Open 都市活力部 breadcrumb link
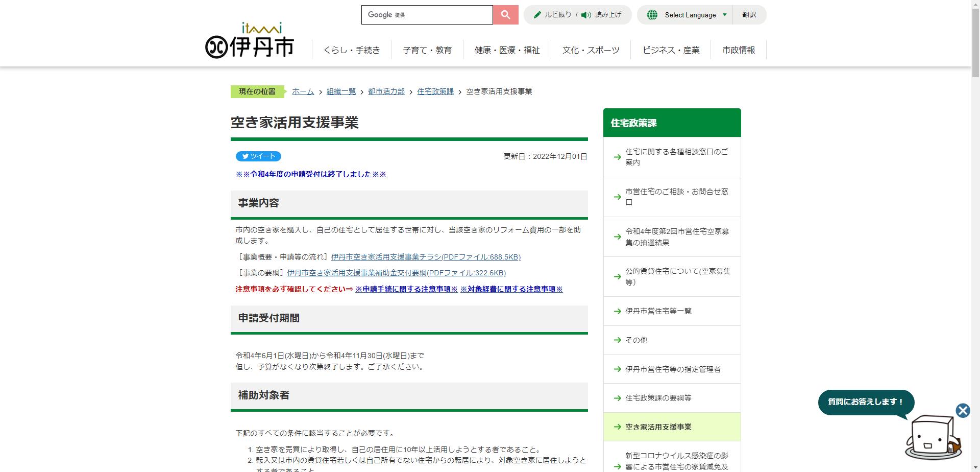 click(386, 91)
